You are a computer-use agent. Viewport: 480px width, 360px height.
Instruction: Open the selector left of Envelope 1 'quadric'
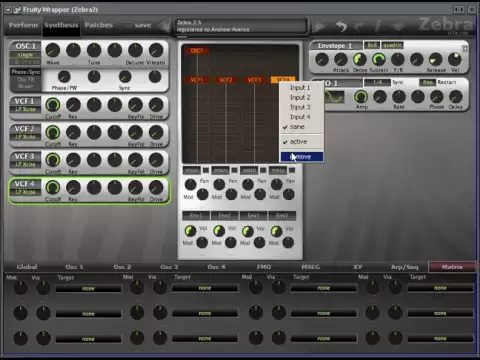pos(372,45)
